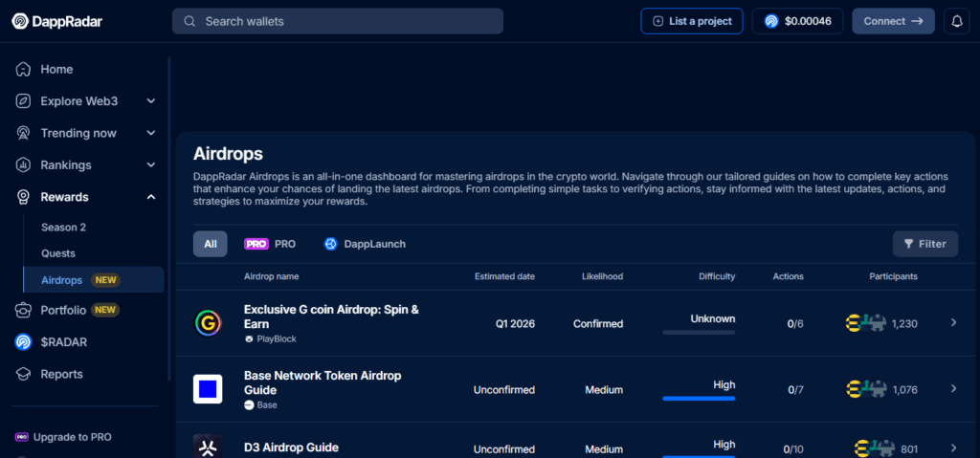
Task: Click the Difficulty column header
Action: [x=717, y=276]
